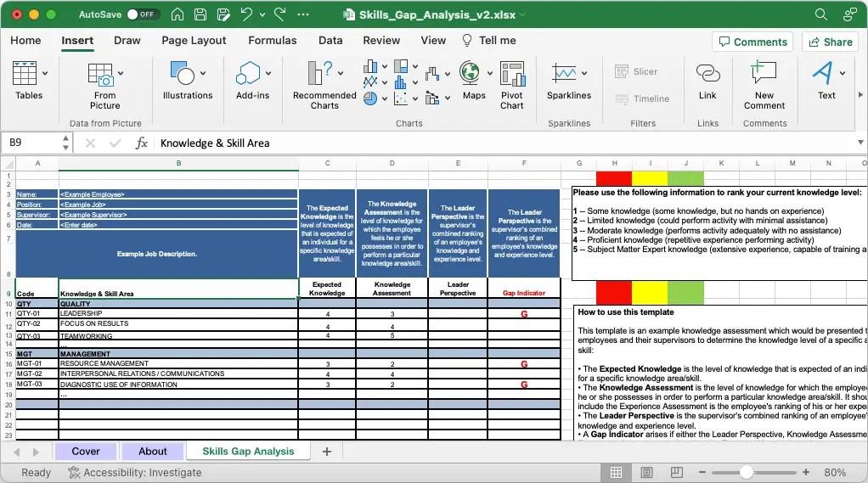
Task: Open the Sparklines options
Action: pyautogui.click(x=569, y=81)
